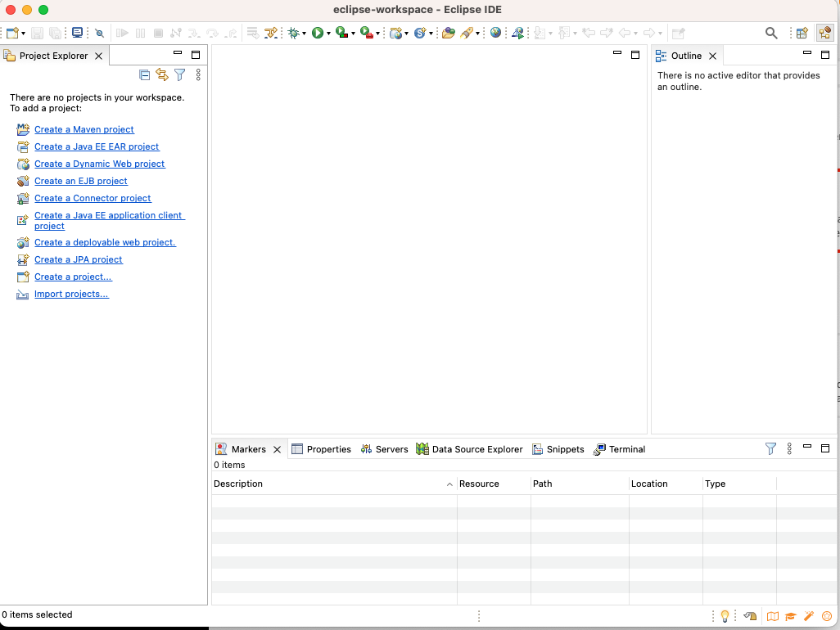Click the magnifier Search icon in toolbar
This screenshot has width=840, height=630.
(x=771, y=34)
